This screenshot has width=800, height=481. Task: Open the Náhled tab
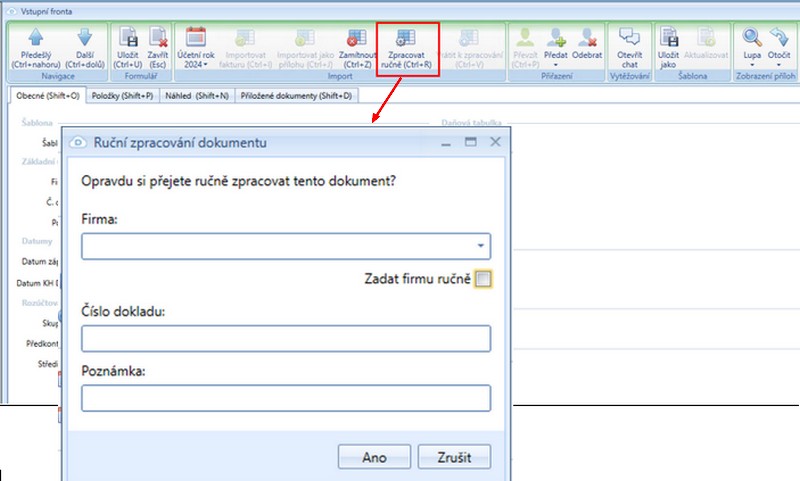click(200, 96)
